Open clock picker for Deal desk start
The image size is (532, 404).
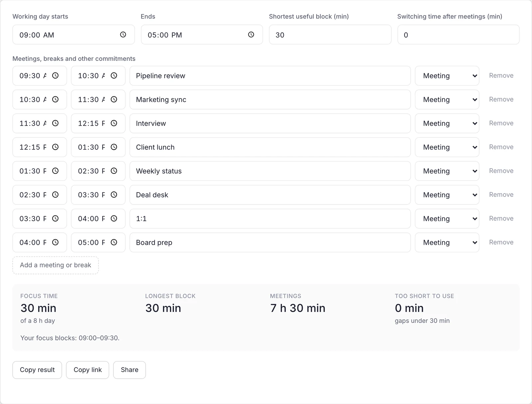pyautogui.click(x=56, y=195)
